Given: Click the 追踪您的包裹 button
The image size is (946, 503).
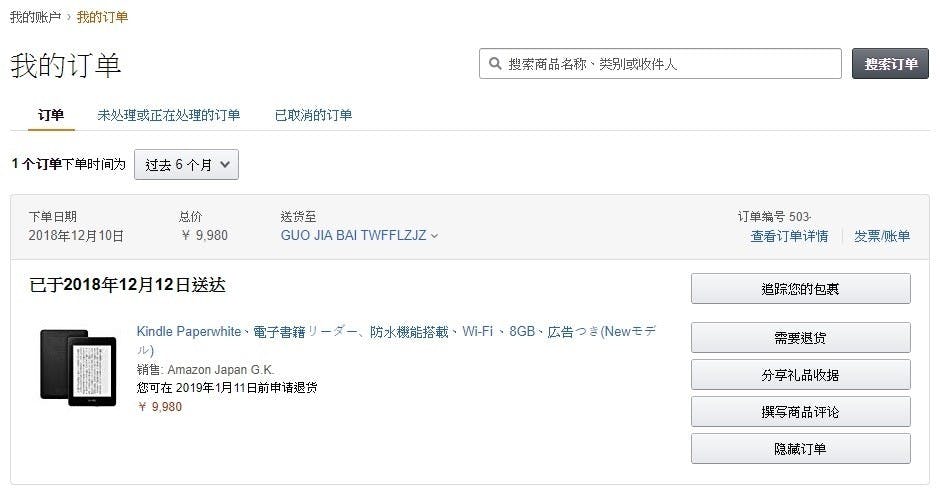Looking at the screenshot, I should tap(800, 289).
